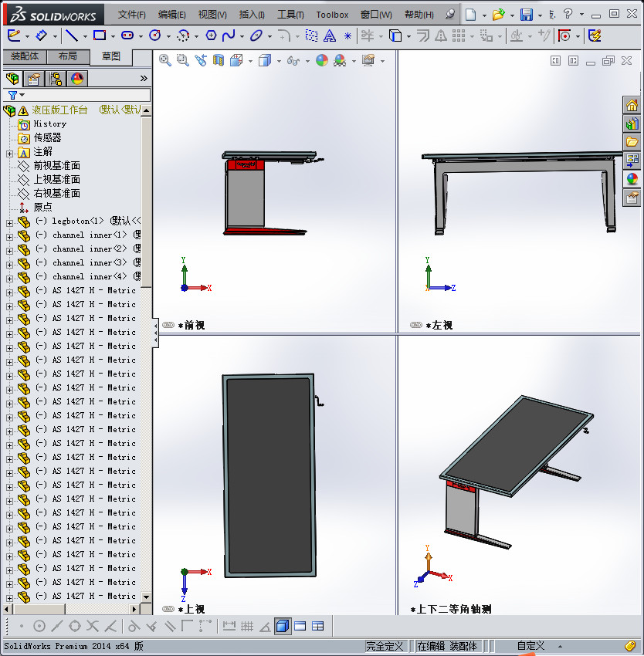
Task: Expand the channel inner<1> component
Action: [9, 237]
